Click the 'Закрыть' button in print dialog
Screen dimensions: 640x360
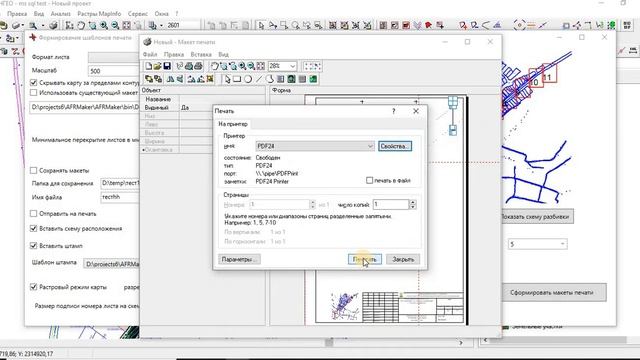pos(403,259)
